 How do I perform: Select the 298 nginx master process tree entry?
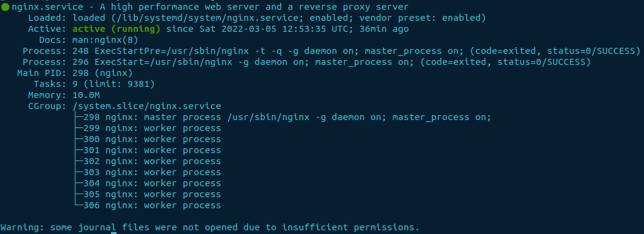(287, 118)
